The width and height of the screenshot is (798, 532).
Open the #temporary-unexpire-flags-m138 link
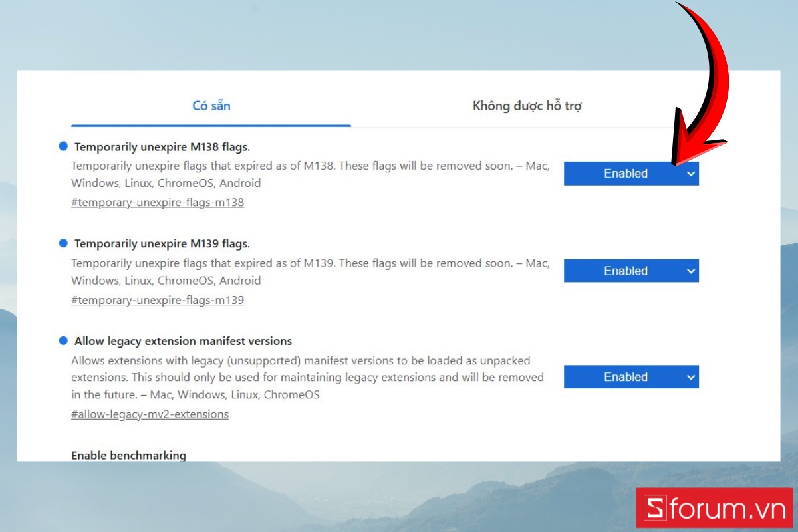pyautogui.click(x=158, y=202)
